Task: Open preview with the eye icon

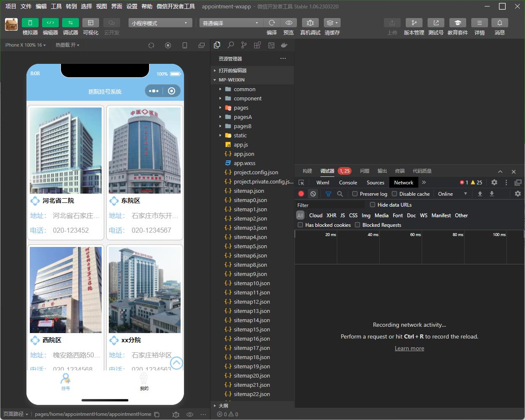Action: click(x=289, y=23)
